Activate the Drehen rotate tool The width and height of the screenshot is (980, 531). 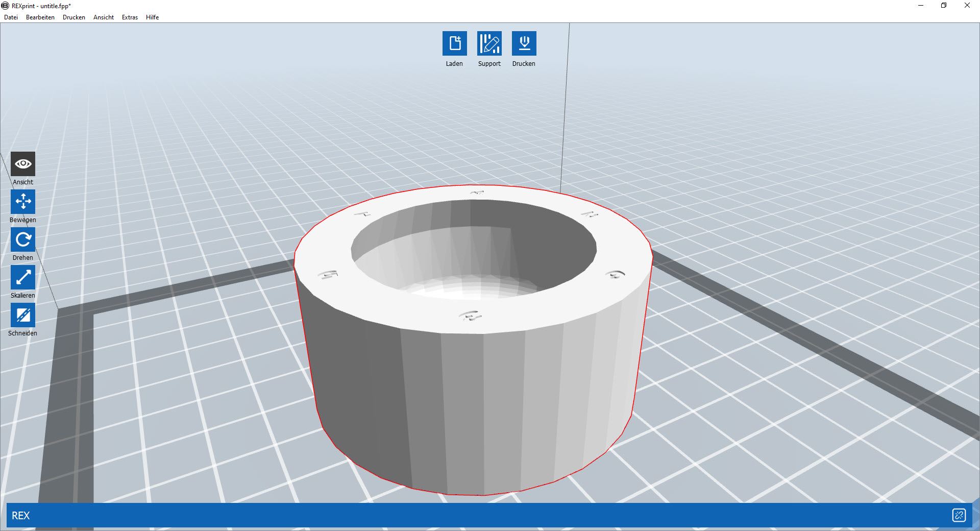(23, 239)
